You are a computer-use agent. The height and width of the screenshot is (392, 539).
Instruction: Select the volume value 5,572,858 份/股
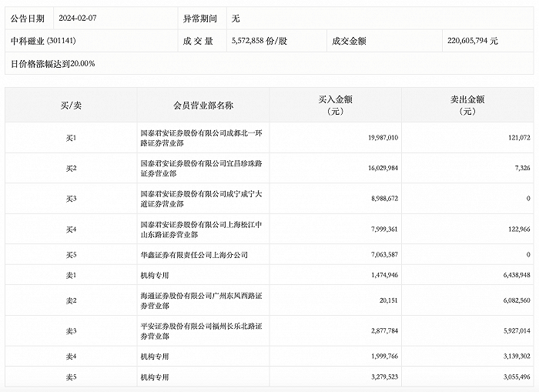[259, 41]
